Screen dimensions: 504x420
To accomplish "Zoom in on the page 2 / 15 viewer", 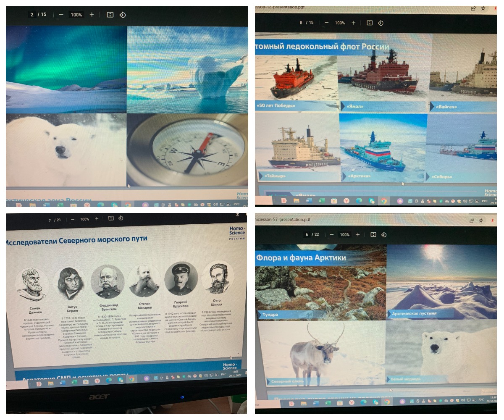I will pos(92,15).
